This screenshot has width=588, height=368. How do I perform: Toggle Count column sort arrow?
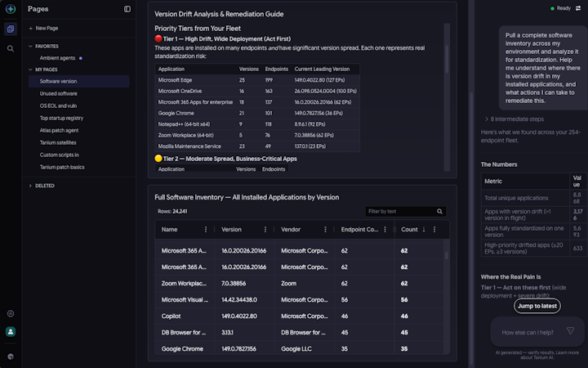[x=424, y=230]
